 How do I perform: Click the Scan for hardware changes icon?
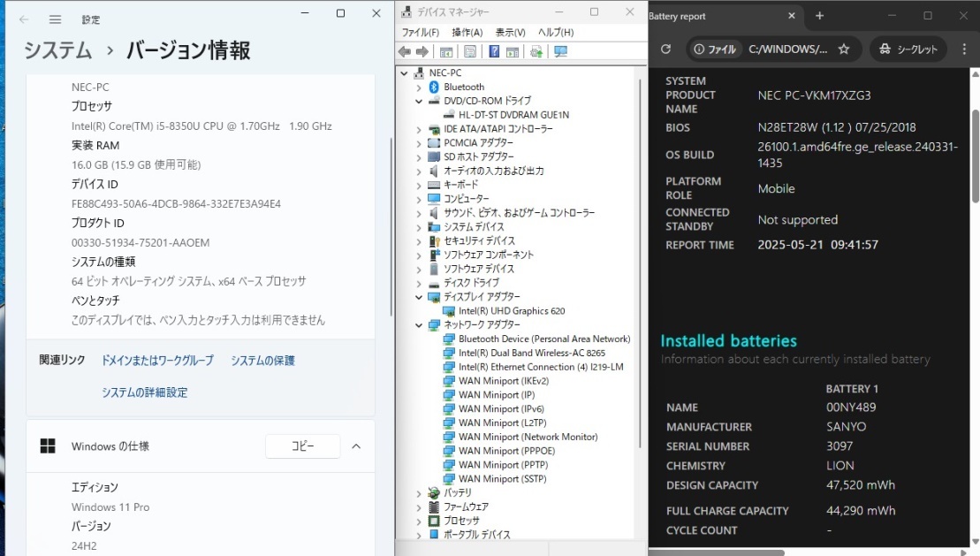pos(560,52)
